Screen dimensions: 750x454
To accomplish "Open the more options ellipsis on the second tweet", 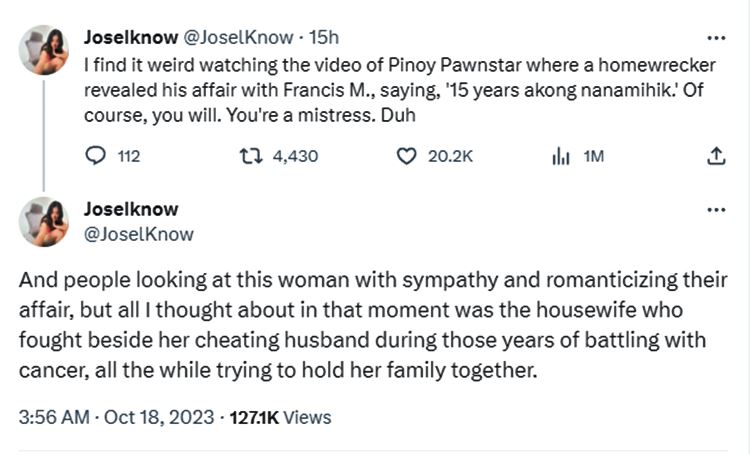I will pos(716,210).
